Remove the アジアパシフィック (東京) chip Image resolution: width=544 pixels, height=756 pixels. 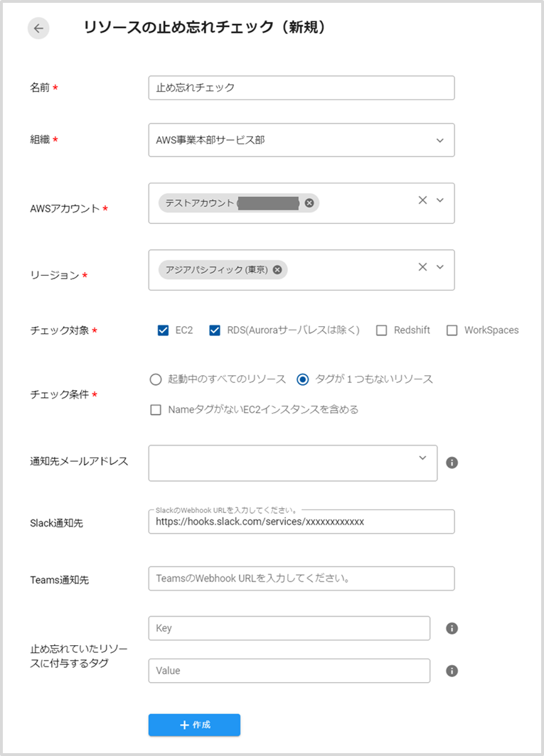(277, 270)
